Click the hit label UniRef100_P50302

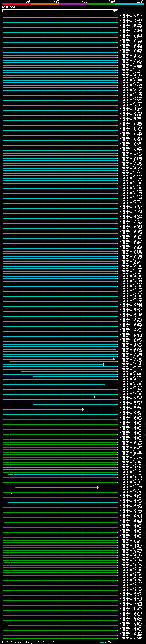click(131, 347)
